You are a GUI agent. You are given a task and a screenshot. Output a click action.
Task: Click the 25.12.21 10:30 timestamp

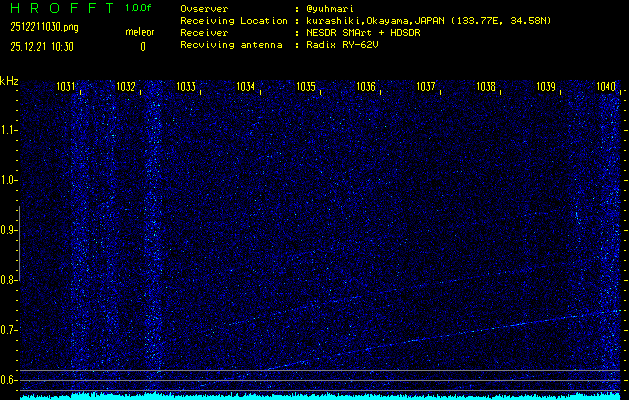41,46
